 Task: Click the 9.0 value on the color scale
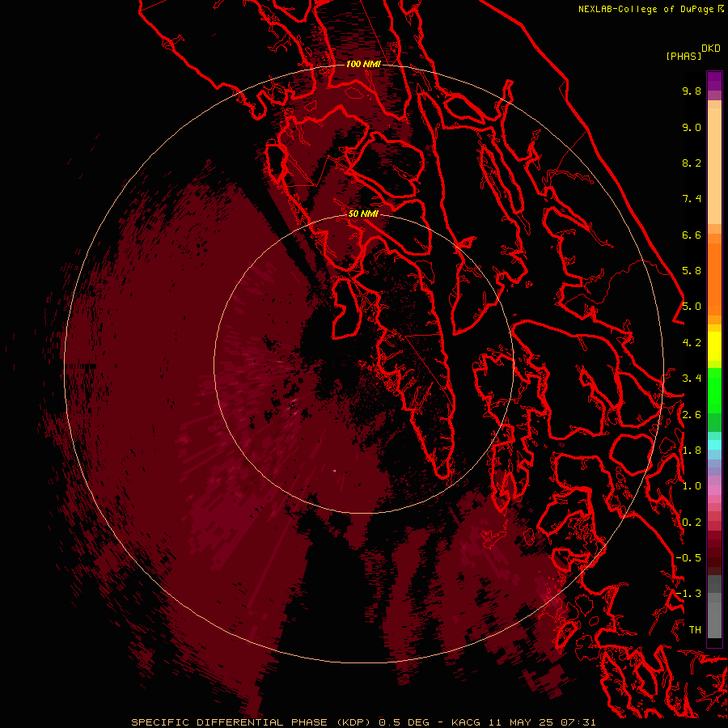pyautogui.click(x=692, y=127)
